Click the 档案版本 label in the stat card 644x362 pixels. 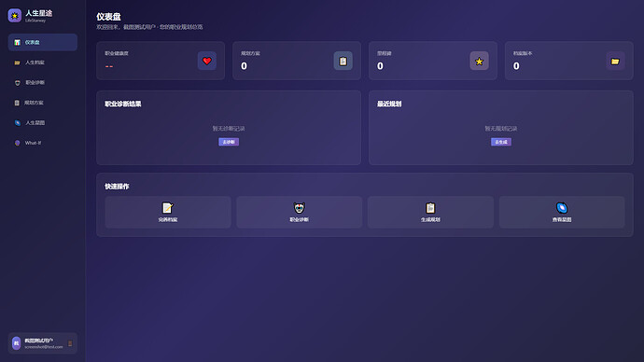point(523,53)
